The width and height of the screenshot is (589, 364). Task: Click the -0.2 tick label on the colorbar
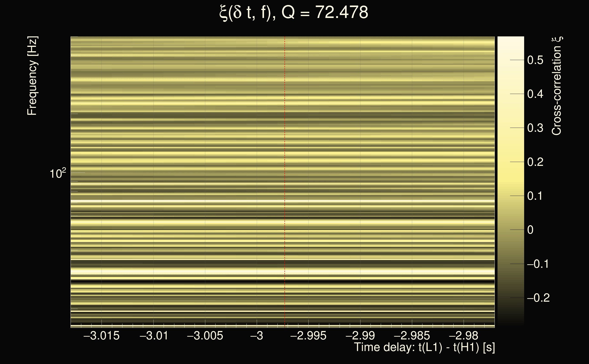coord(538,298)
